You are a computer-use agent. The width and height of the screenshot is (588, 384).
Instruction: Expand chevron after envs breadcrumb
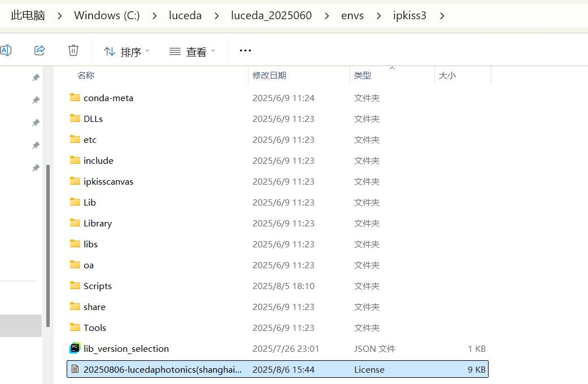click(x=378, y=16)
